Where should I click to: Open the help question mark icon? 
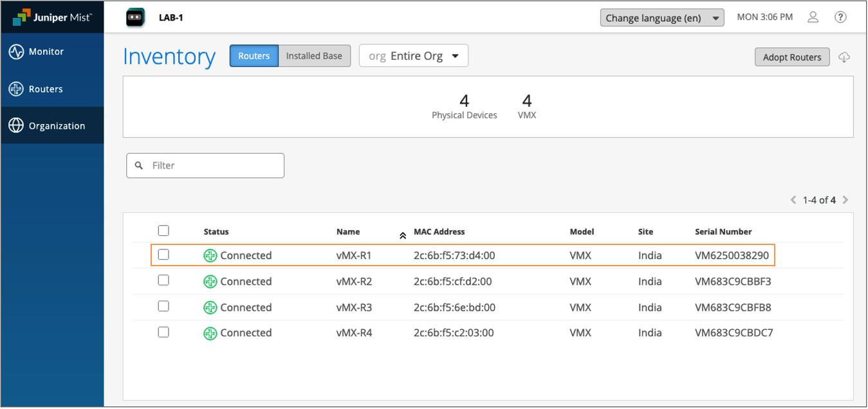(840, 17)
